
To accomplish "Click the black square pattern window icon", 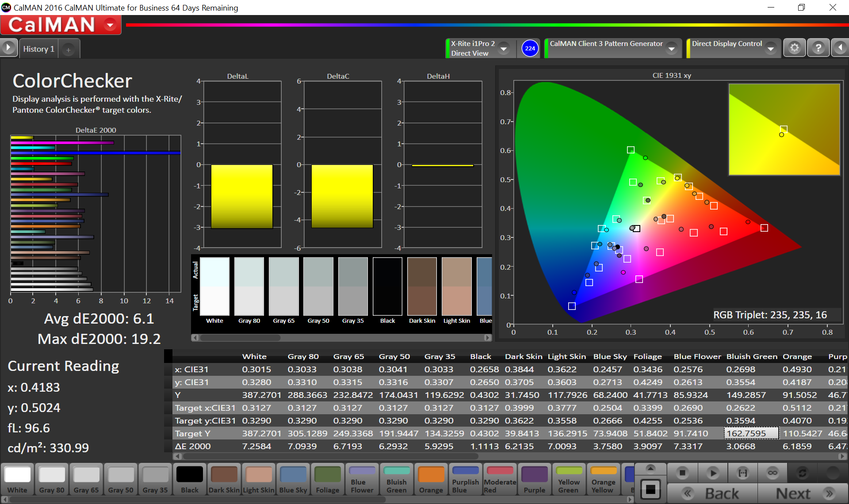I will [650, 489].
